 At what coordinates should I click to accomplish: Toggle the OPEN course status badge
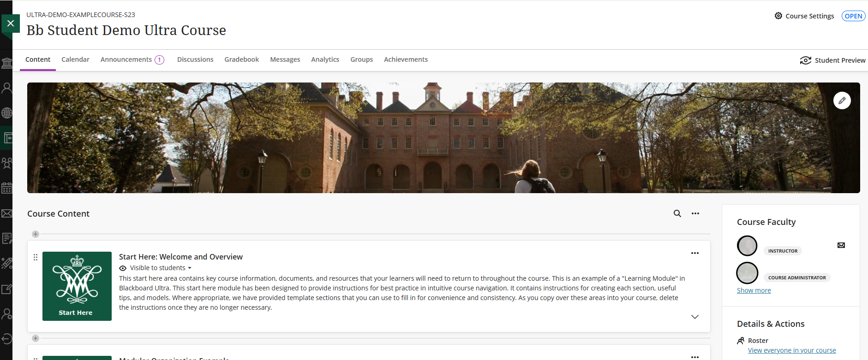(x=854, y=16)
